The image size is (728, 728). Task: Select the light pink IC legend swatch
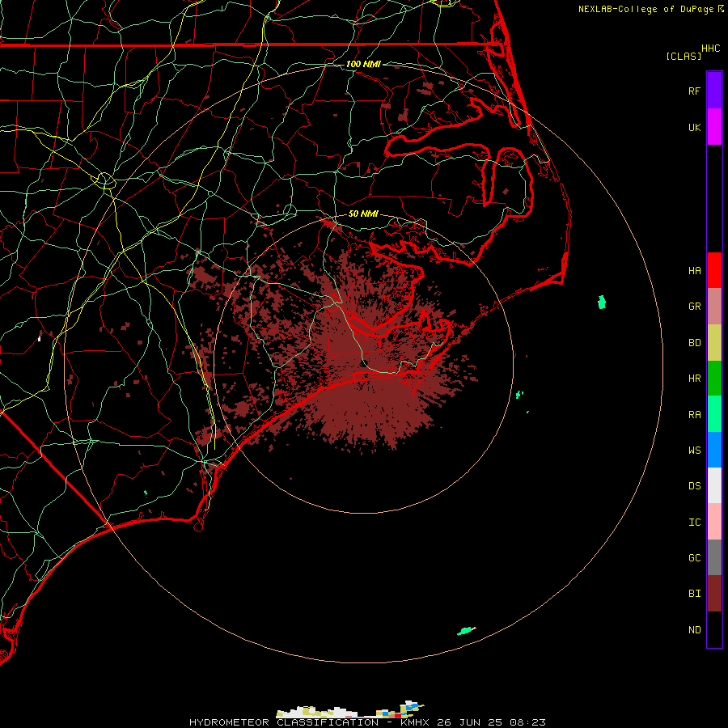[x=714, y=522]
